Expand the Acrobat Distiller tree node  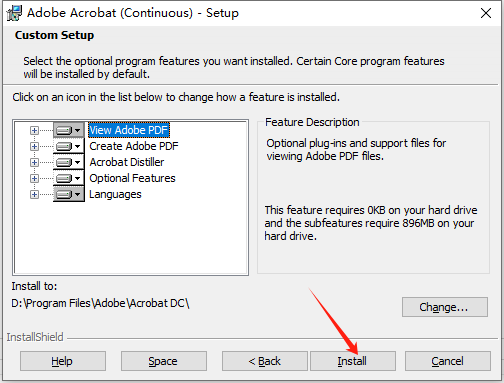[34, 162]
